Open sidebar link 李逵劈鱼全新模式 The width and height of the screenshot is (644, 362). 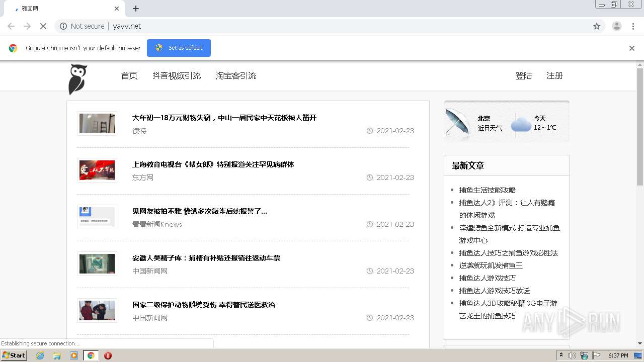(509, 234)
